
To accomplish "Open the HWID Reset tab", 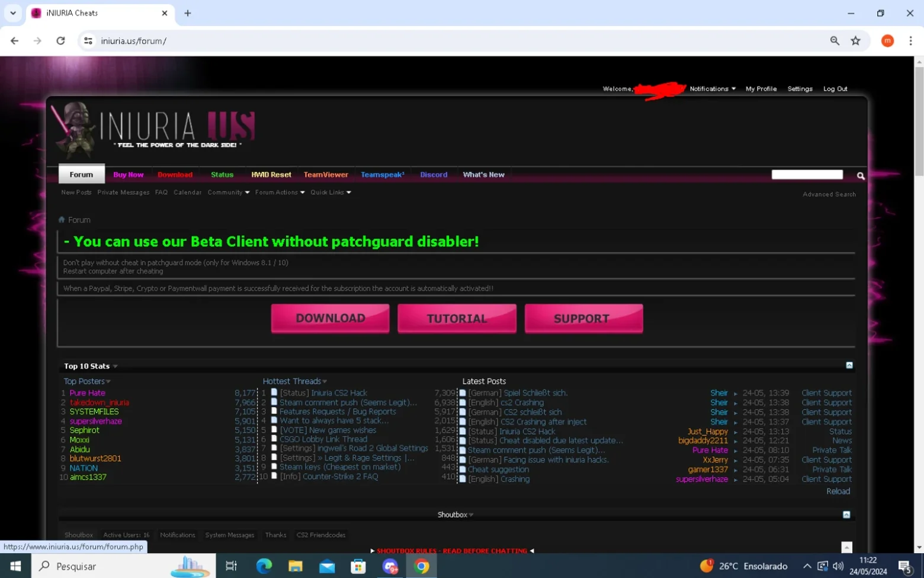I will [x=271, y=175].
